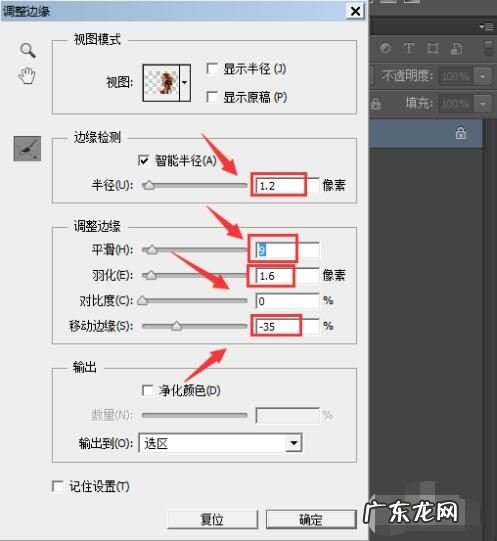Viewport: 497px width, 541px height.
Task: Click the 不透明度 100% value field
Action: 456,76
